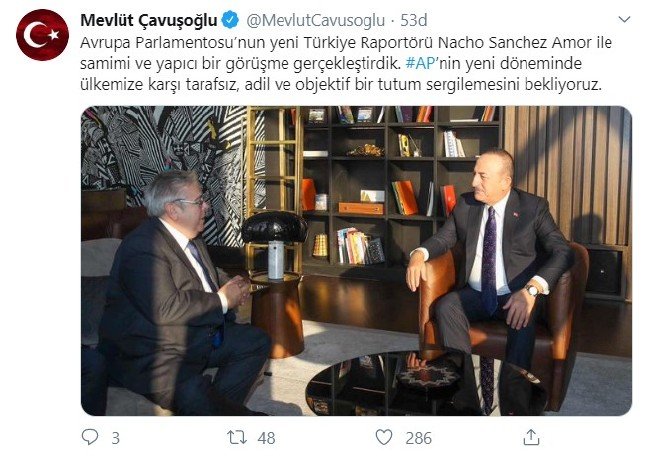Click the reply speech bubble icon

[x=90, y=437]
